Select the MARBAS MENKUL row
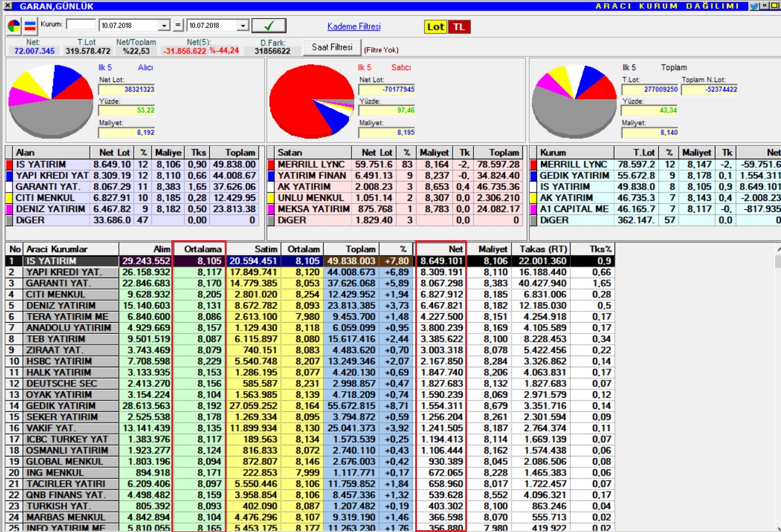 (310, 517)
